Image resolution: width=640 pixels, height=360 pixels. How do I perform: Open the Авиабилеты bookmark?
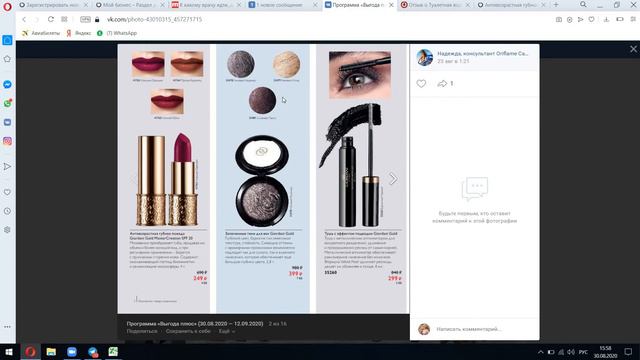(x=41, y=33)
